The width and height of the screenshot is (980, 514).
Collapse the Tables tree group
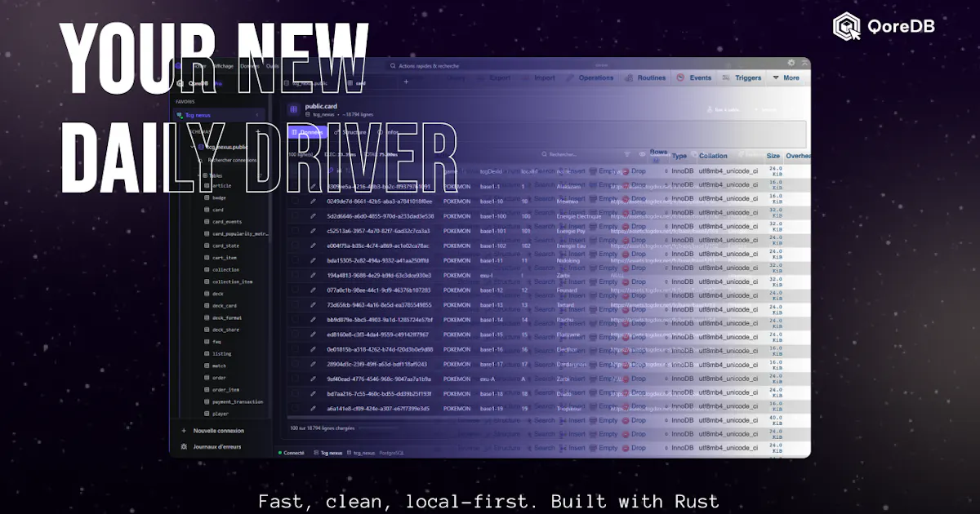pyautogui.click(x=198, y=175)
